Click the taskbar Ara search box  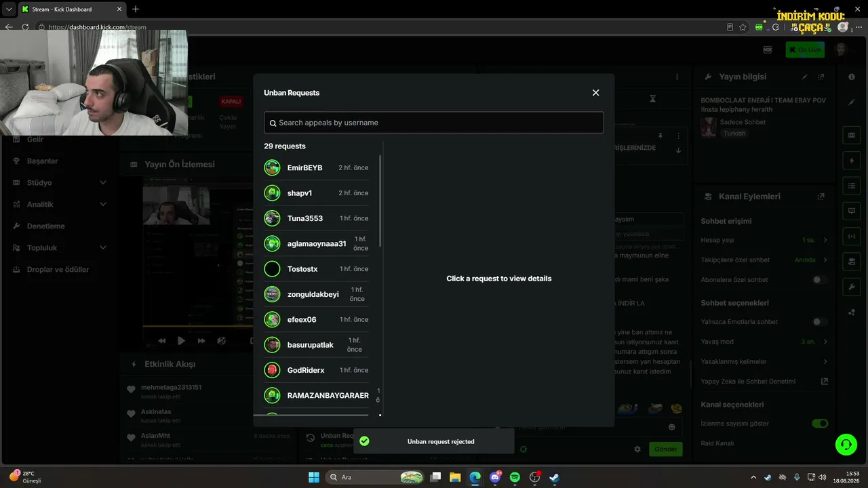375,477
